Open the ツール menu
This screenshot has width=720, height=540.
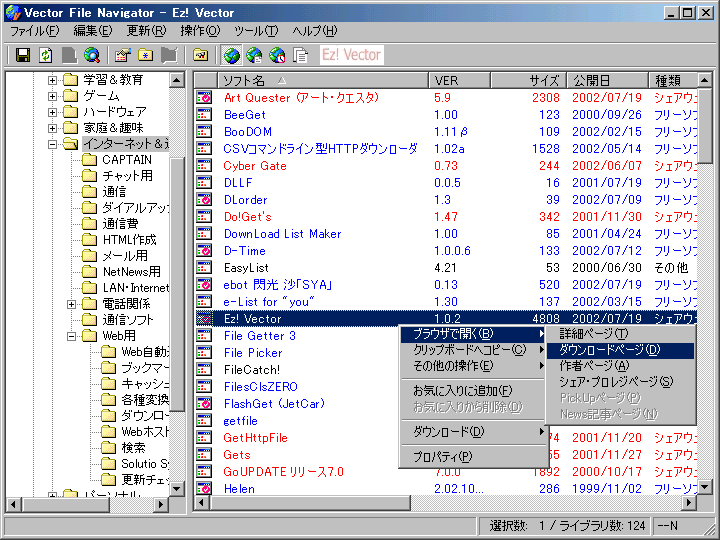pyautogui.click(x=256, y=31)
